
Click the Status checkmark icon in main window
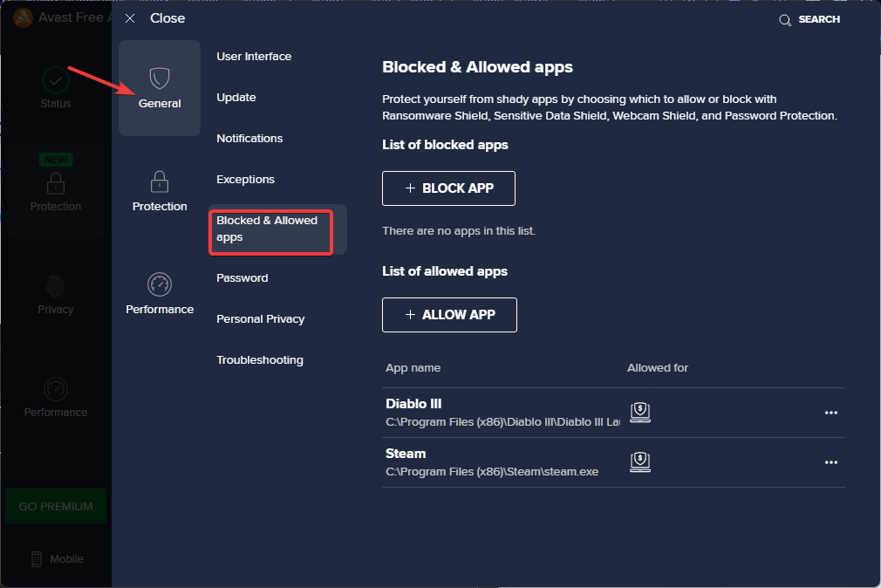click(x=56, y=80)
